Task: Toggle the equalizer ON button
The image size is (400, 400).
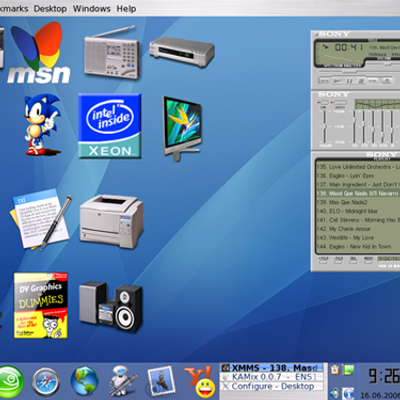Action: [x=324, y=103]
